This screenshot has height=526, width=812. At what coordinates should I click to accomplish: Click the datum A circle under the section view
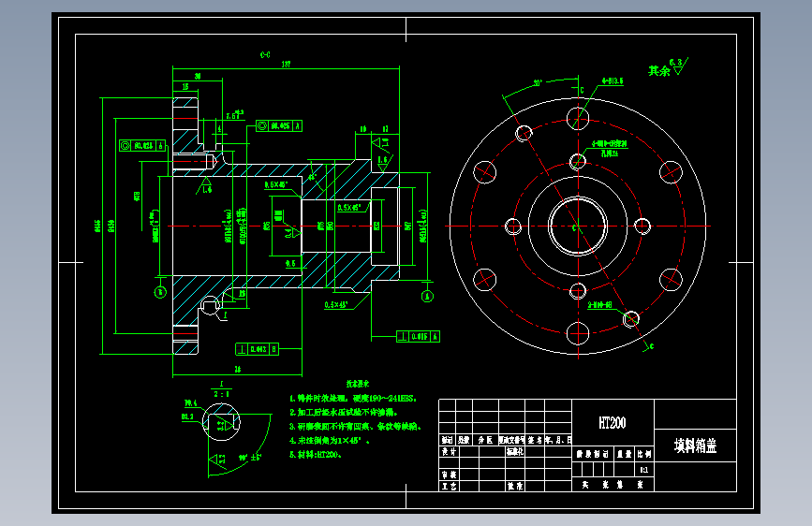click(x=427, y=296)
